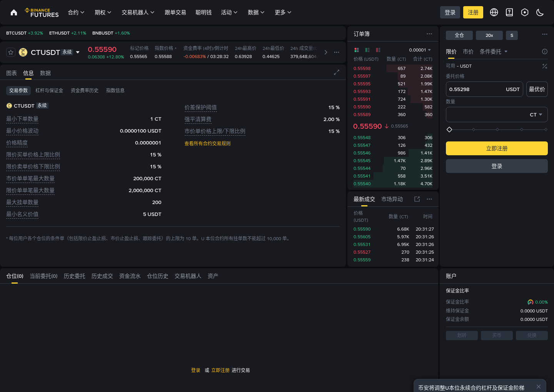Open the 活动 menu
This screenshot has width=554, height=392.
229,12
